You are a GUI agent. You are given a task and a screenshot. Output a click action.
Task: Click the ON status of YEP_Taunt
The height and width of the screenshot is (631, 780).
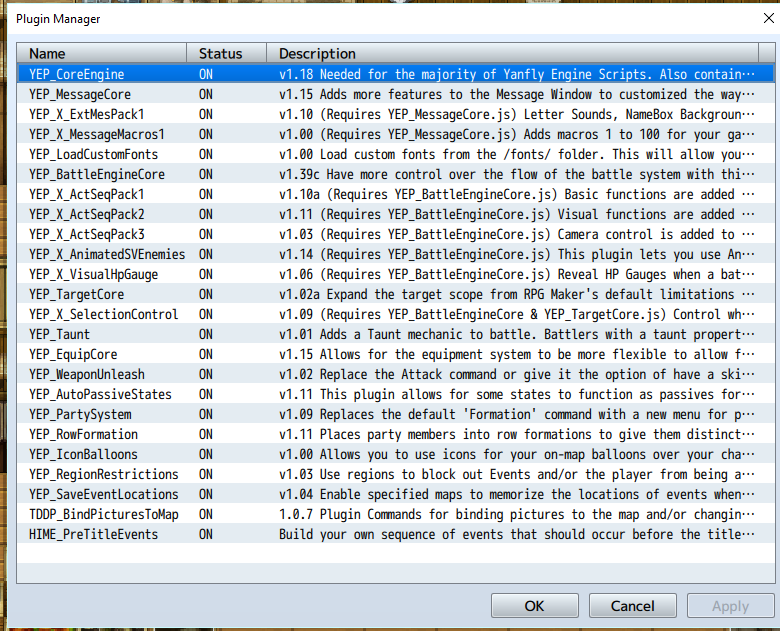coord(206,334)
